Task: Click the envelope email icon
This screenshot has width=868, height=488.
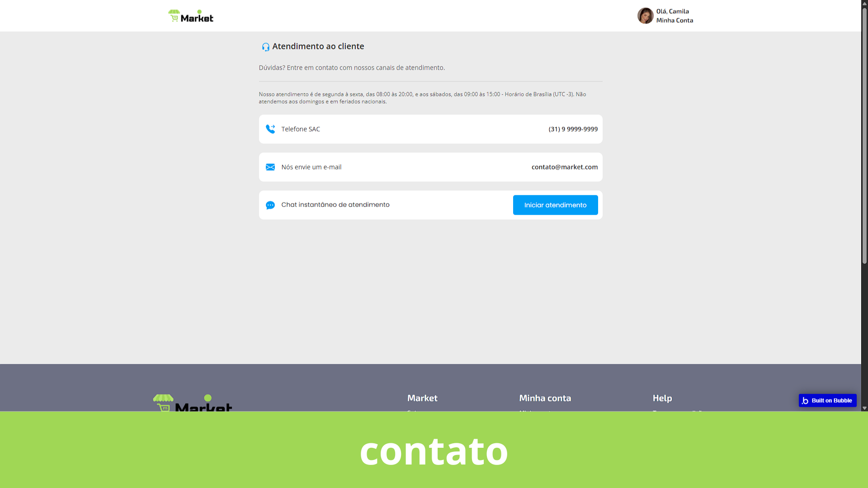Action: pyautogui.click(x=270, y=167)
